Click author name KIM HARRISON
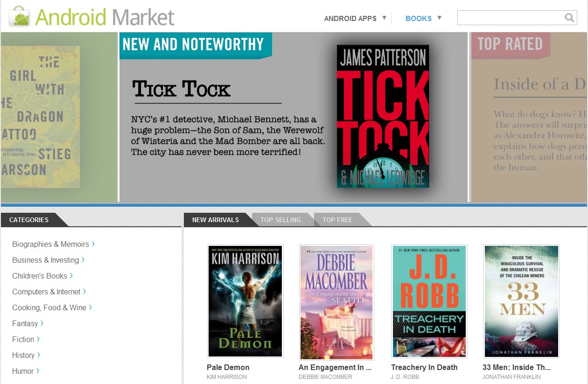Image resolution: width=588 pixels, height=384 pixels. (x=227, y=377)
